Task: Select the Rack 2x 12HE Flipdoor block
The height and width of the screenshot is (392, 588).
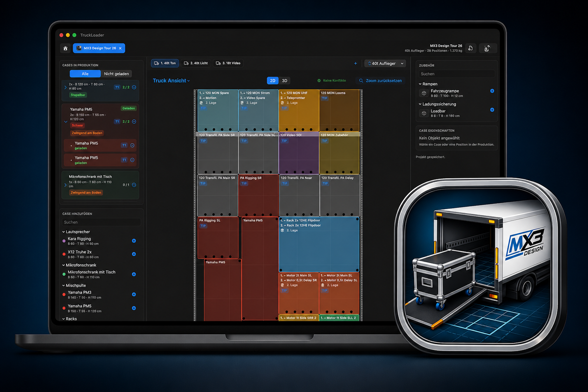Action: point(319,245)
